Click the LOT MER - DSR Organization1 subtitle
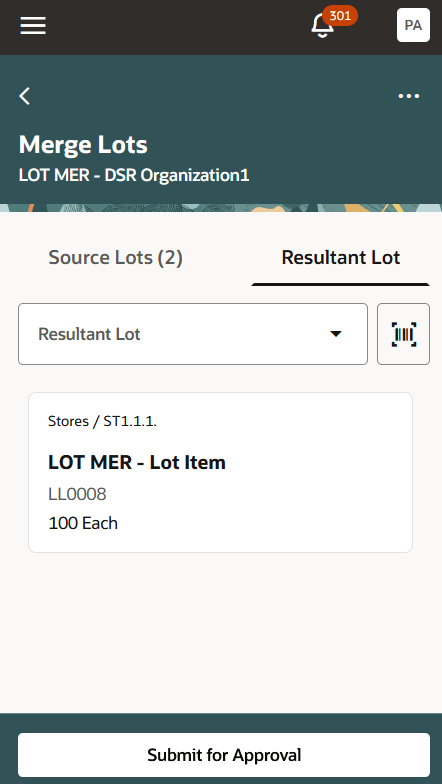 coord(134,176)
